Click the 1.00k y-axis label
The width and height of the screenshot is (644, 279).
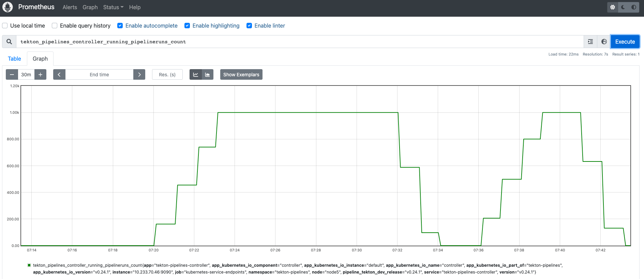(x=14, y=112)
